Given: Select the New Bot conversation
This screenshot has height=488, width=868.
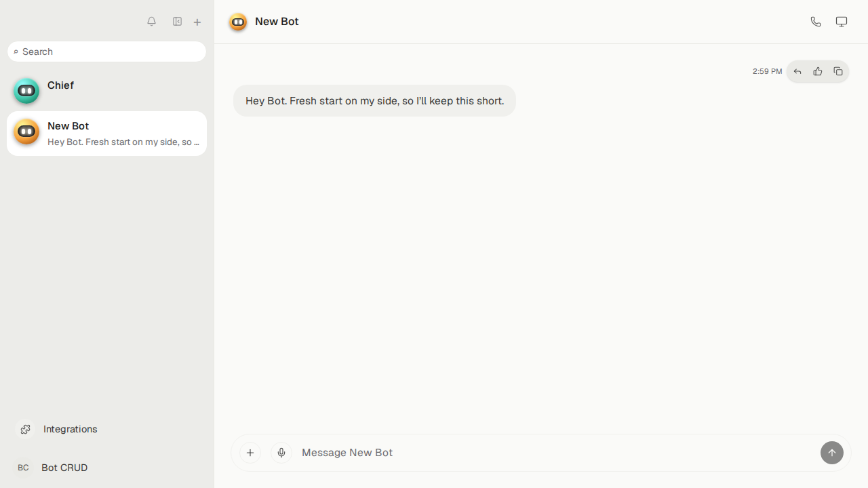Looking at the screenshot, I should click(106, 134).
